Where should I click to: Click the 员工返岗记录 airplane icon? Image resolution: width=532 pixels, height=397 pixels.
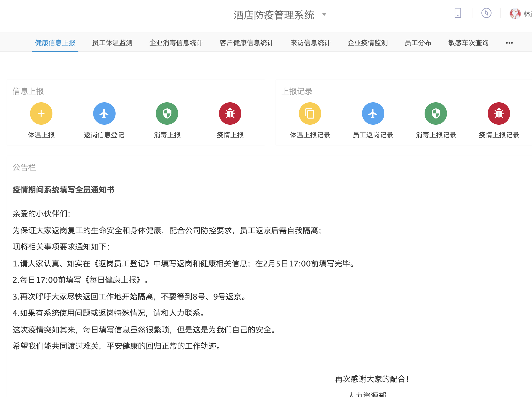(373, 114)
